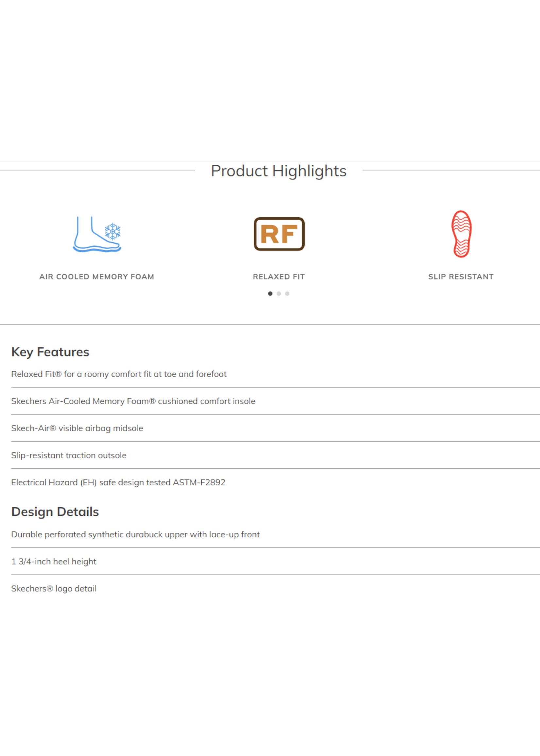The width and height of the screenshot is (540, 756).
Task: Click the Design Details heading
Action: (x=55, y=512)
